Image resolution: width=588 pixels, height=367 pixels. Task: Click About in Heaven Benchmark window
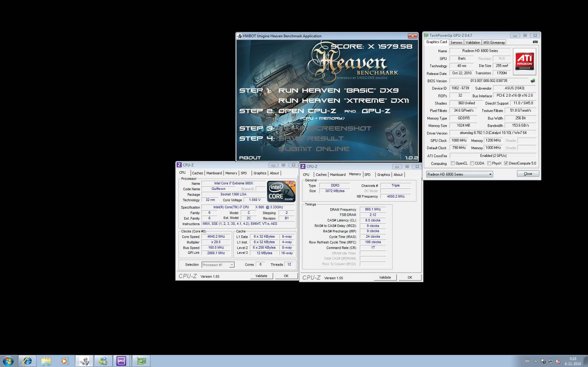[250, 158]
